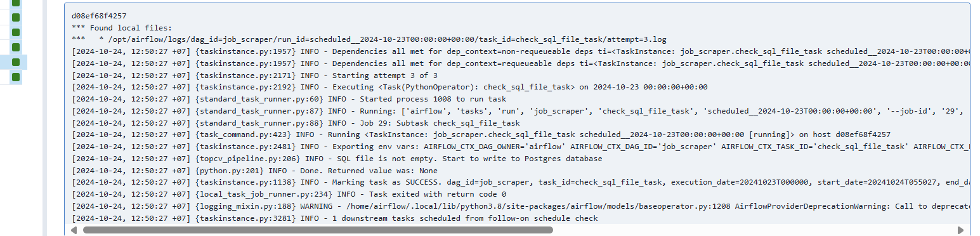Click the horizontal scrollbar left arrow
Image resolution: width=980 pixels, height=236 pixels.
coord(74,230)
